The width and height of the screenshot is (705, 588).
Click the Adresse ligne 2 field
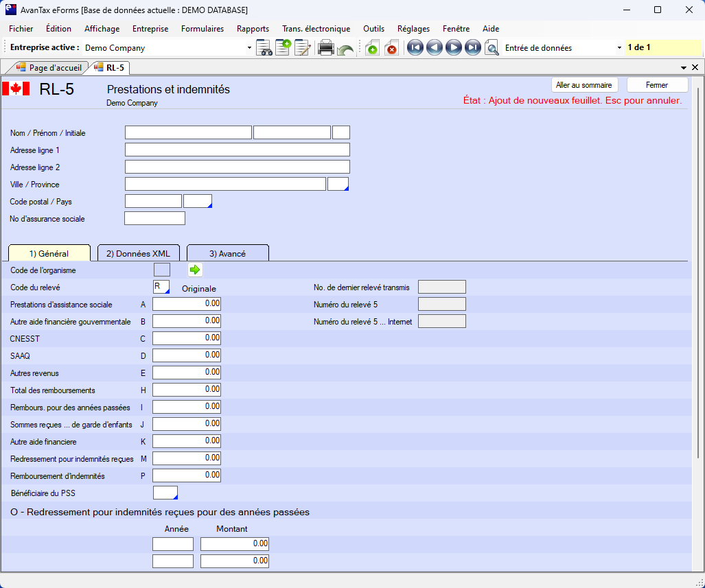point(238,167)
